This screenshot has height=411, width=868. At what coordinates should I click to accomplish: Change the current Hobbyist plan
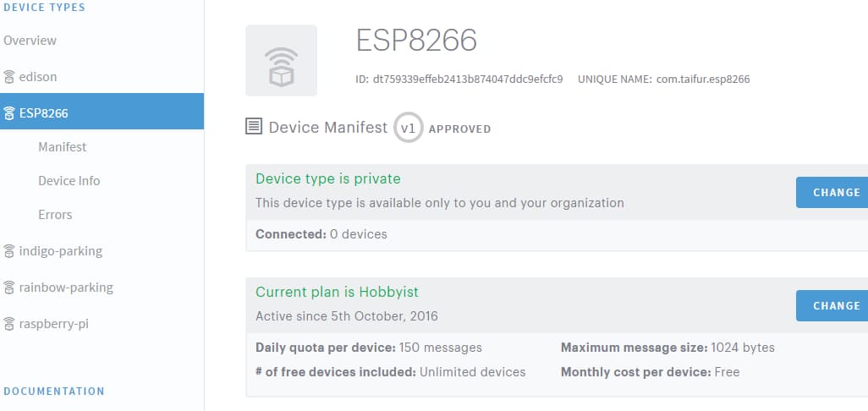click(x=832, y=305)
